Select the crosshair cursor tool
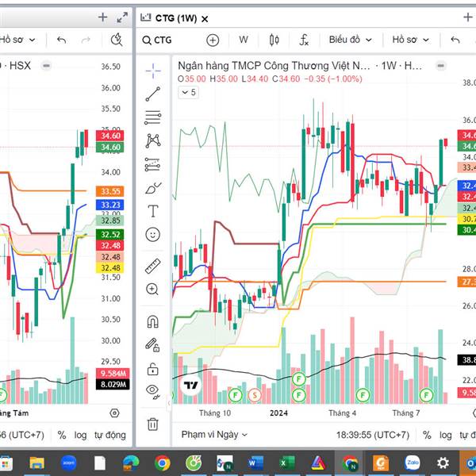This screenshot has width=476, height=476. (x=153, y=71)
